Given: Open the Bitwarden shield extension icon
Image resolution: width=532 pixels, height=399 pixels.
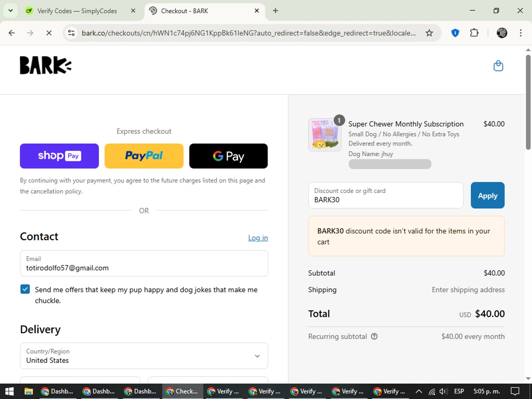Looking at the screenshot, I should pyautogui.click(x=455, y=33).
